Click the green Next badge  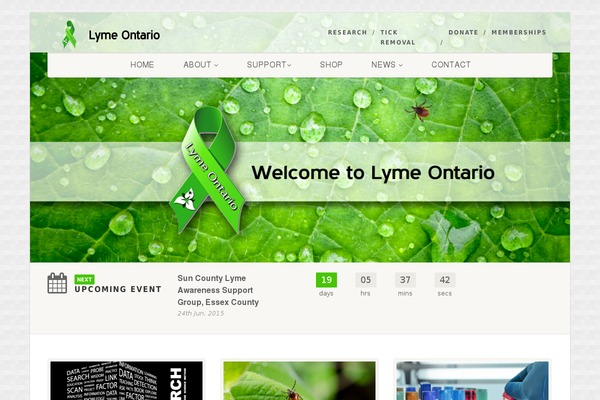pyautogui.click(x=84, y=279)
